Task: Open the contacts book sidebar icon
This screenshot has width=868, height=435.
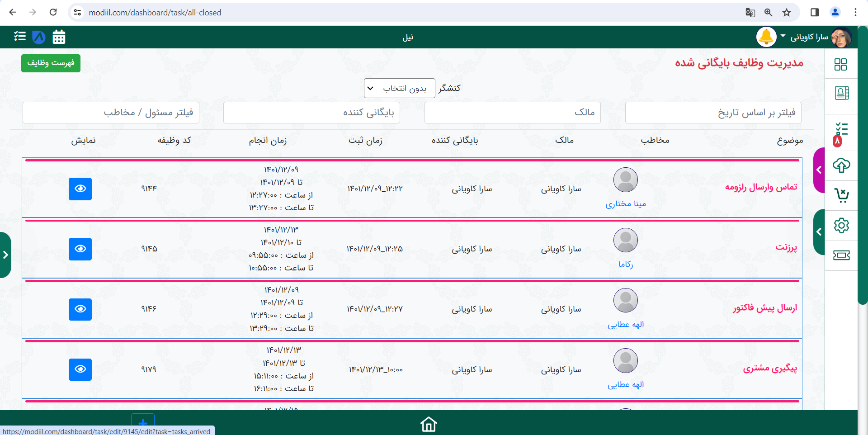Action: click(841, 93)
